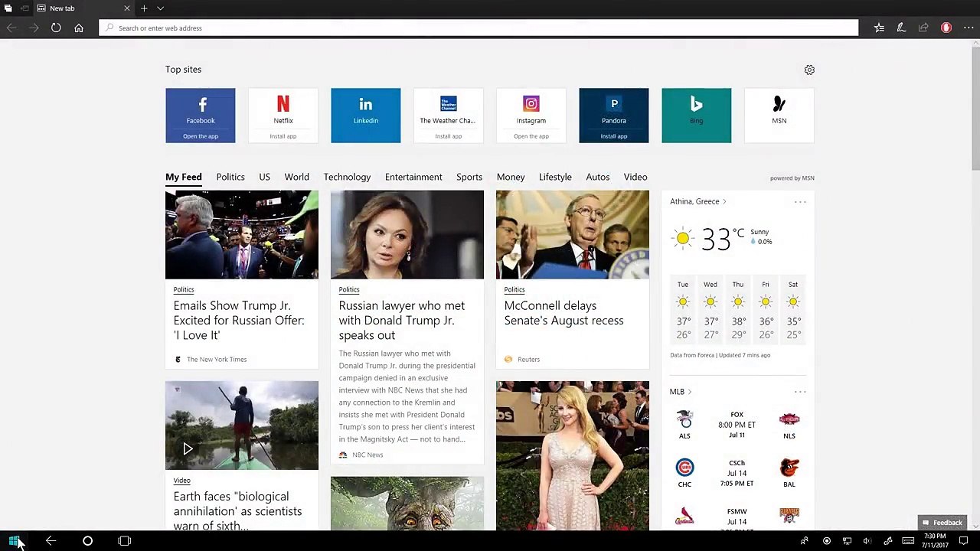The height and width of the screenshot is (551, 980).
Task: Open the Edge Settings and more menu
Action: 969,28
